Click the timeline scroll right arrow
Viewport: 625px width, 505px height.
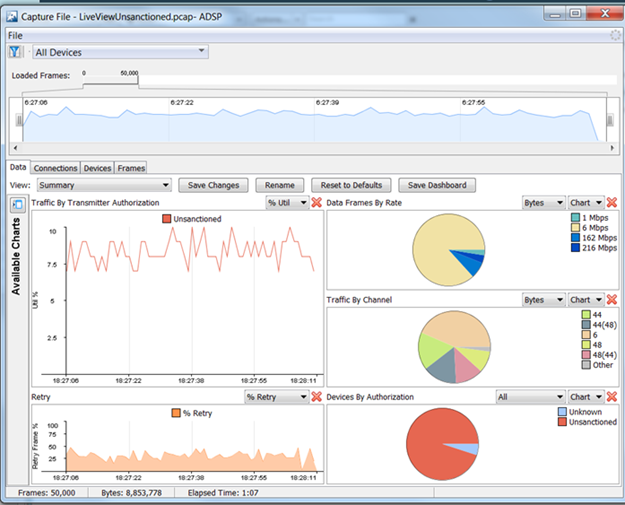pos(613,148)
